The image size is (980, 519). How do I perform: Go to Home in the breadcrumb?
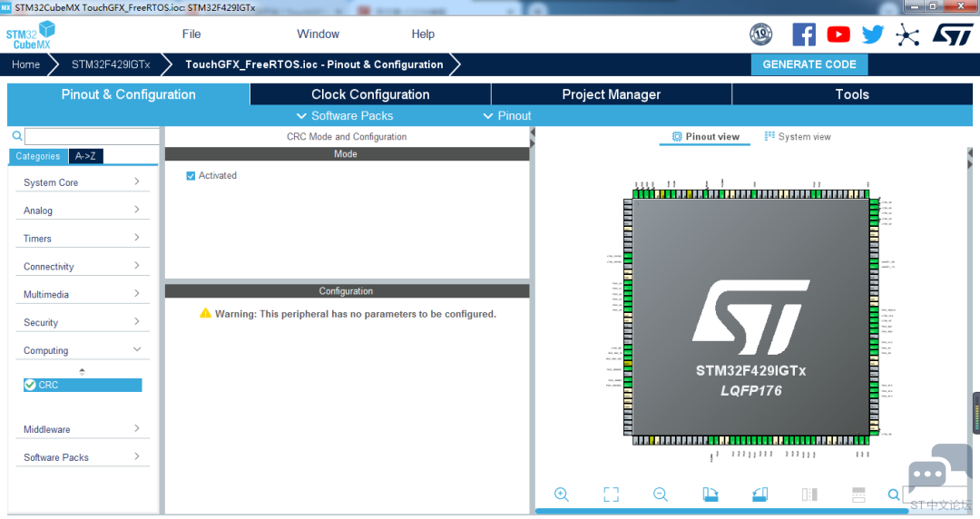tap(25, 64)
